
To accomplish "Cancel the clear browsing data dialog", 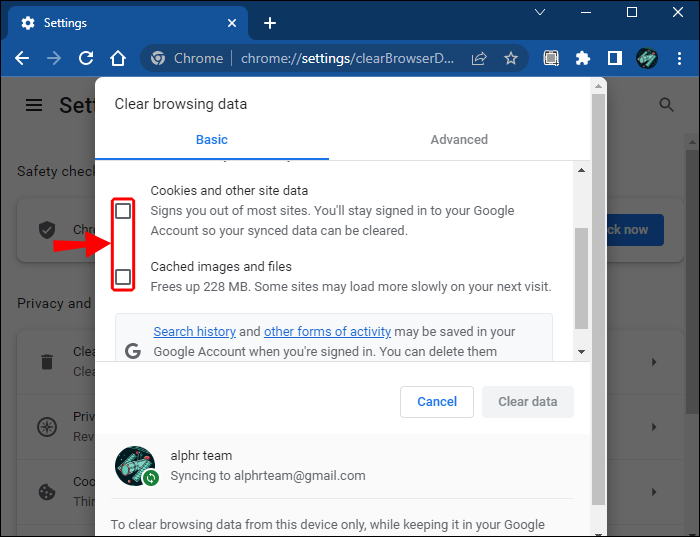I will pyautogui.click(x=437, y=402).
